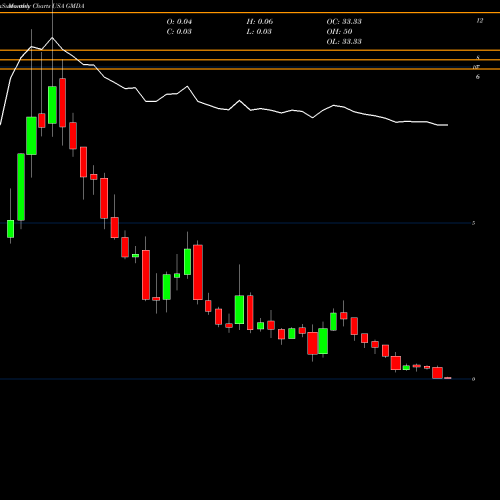Click the high value 'H: 0.06'
This screenshot has width=500, height=500.
coord(260,22)
